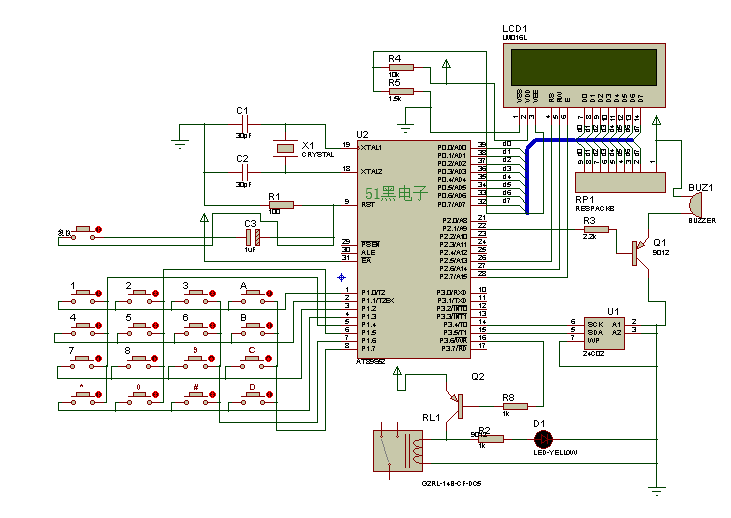Select capacitor C1 symbol
731x518 pixels.
click(245, 124)
